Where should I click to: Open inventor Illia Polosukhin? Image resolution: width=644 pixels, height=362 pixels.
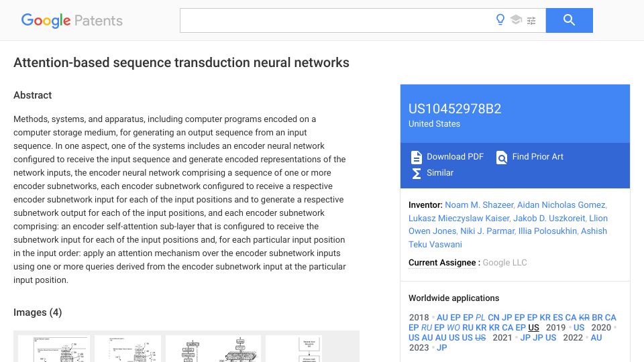[547, 231]
